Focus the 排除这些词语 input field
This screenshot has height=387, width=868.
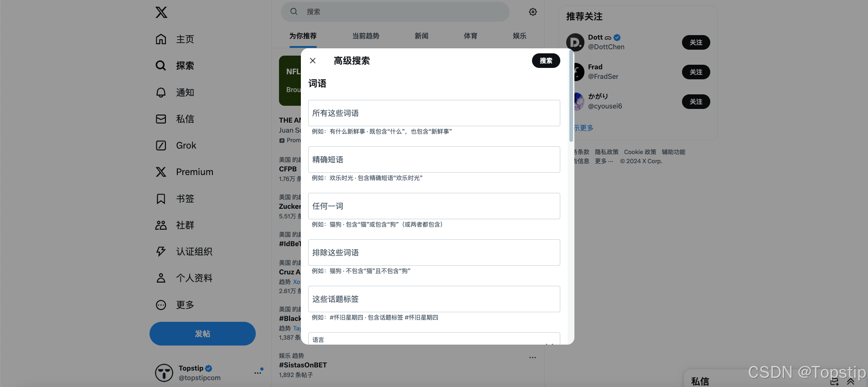point(434,253)
